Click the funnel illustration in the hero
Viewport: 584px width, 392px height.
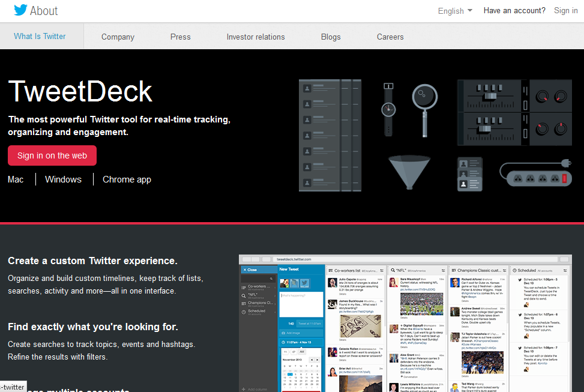[x=409, y=172]
